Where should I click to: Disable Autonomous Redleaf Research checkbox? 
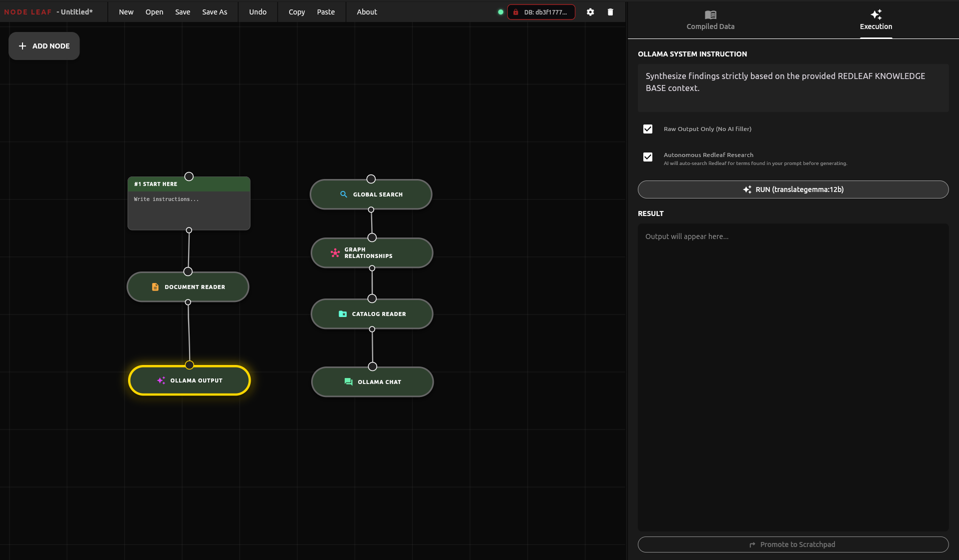click(648, 157)
